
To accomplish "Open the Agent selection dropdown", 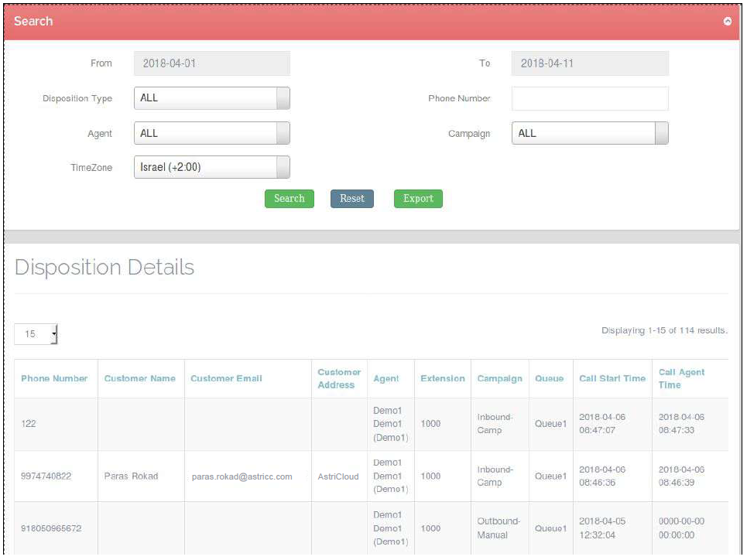I will [211, 132].
